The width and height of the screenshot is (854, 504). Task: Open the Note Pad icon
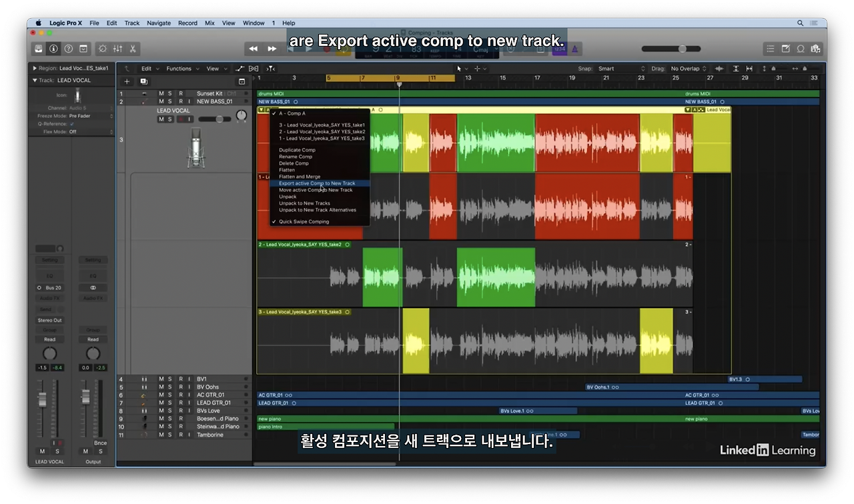click(x=785, y=49)
